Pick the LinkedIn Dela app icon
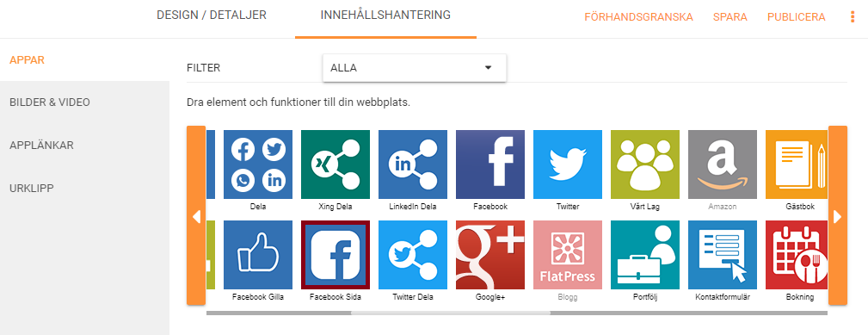 413,164
